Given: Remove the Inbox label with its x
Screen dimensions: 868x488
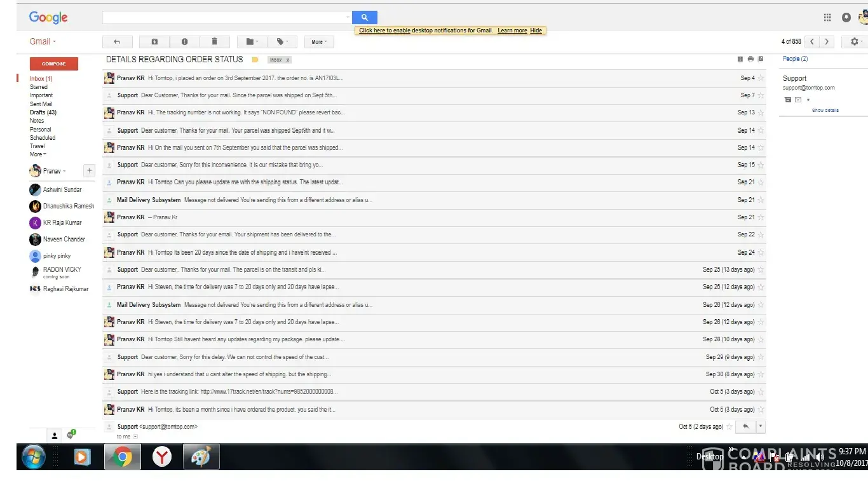Looking at the screenshot, I should tap(288, 60).
